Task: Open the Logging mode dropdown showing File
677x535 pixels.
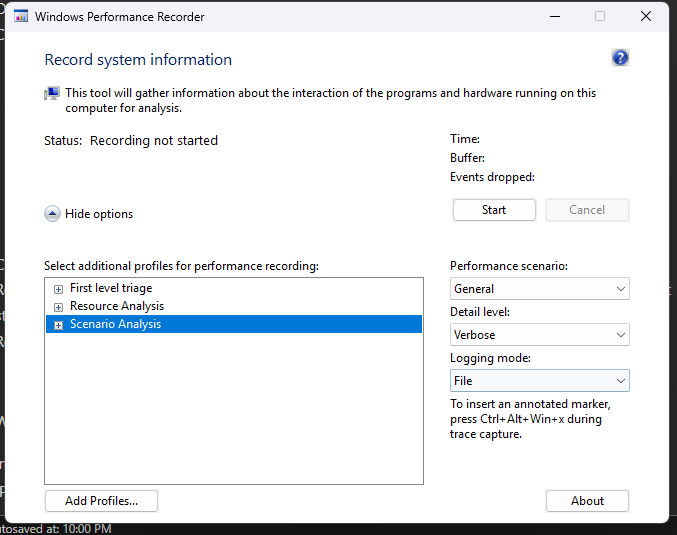Action: [539, 380]
